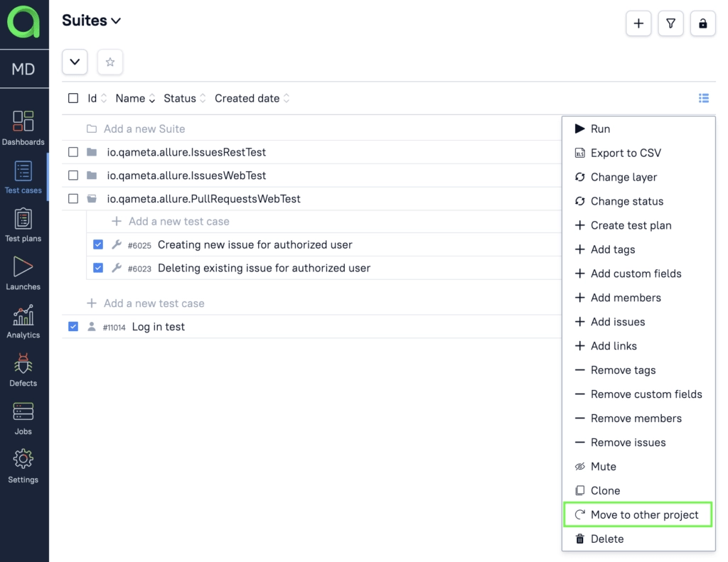Open the Defects section in sidebar

[23, 369]
